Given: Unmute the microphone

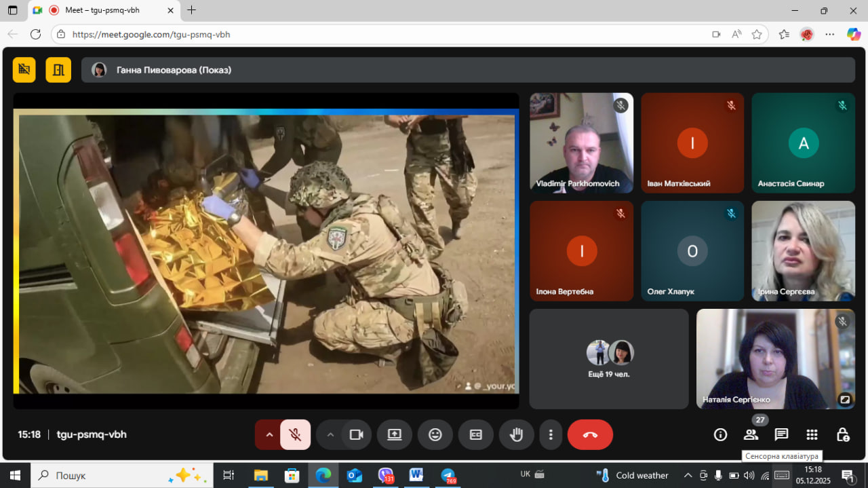Looking at the screenshot, I should click(295, 434).
